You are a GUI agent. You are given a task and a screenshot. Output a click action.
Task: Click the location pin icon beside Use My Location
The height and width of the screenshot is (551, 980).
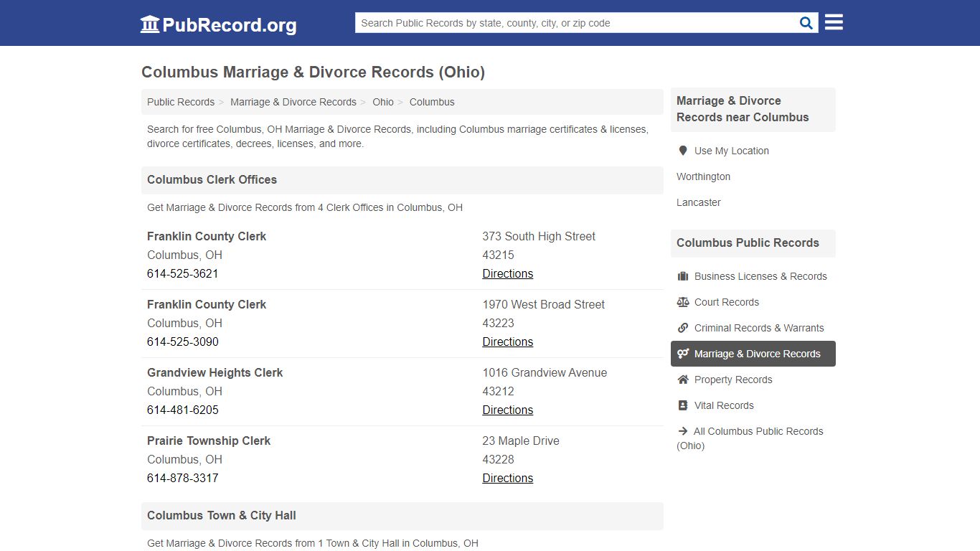click(x=683, y=151)
